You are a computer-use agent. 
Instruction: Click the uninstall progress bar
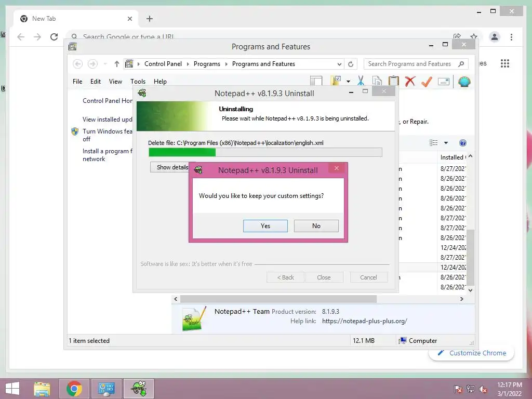tap(265, 152)
